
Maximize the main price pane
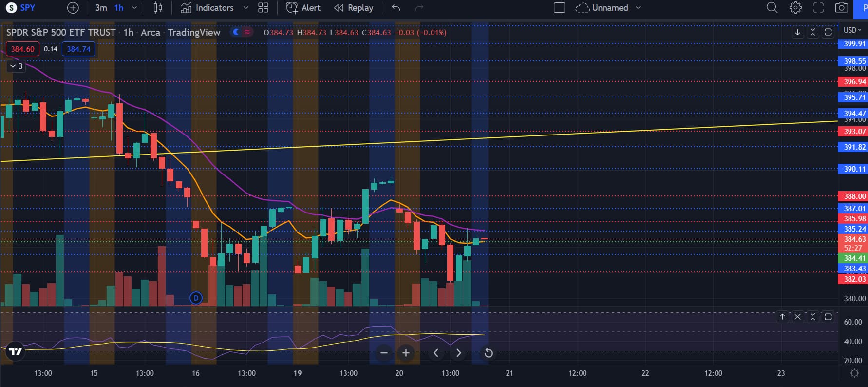pyautogui.click(x=828, y=32)
